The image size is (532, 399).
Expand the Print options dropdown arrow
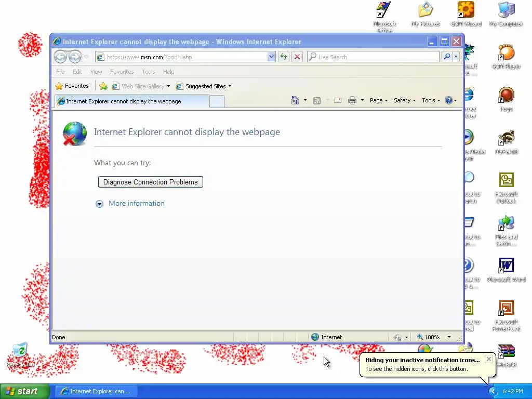(362, 100)
